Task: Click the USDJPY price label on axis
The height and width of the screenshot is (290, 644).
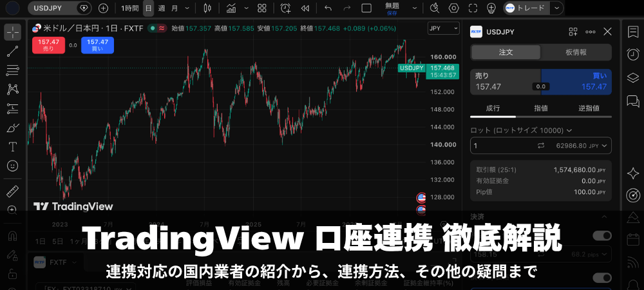Action: click(412, 68)
